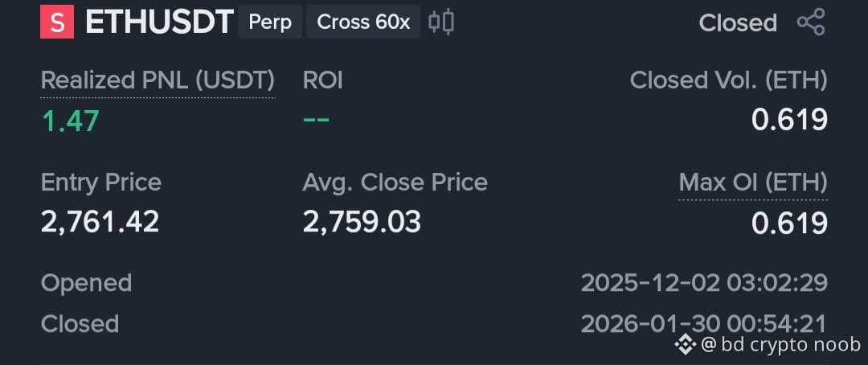The width and height of the screenshot is (868, 365).
Task: Click the Cross 60x leverage tag
Action: [363, 23]
